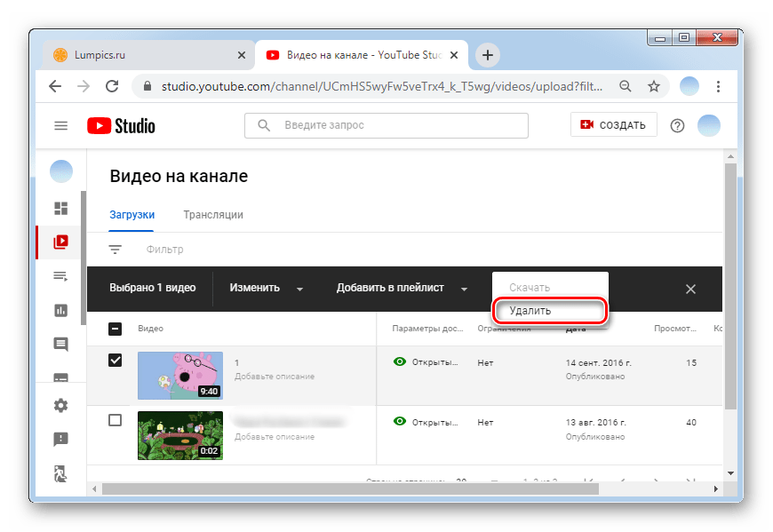Expand the Добавить в плейлист dropdown
This screenshot has width=773, height=532.
click(402, 288)
